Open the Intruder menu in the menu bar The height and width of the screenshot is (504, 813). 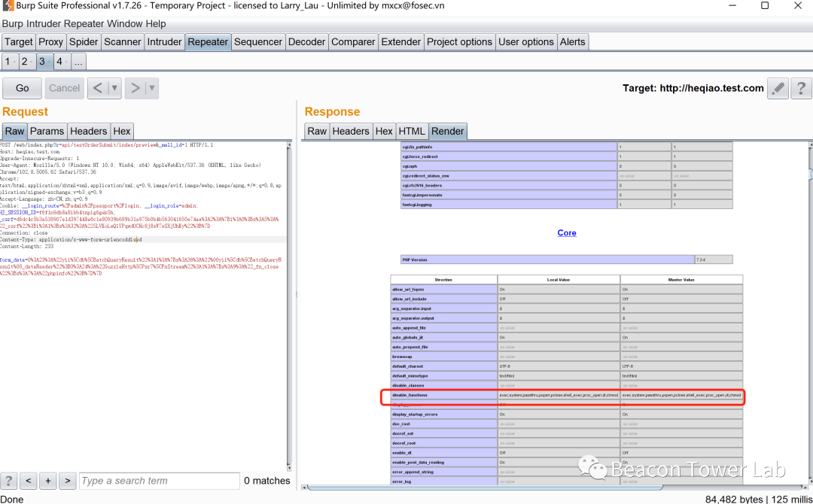[x=42, y=24]
